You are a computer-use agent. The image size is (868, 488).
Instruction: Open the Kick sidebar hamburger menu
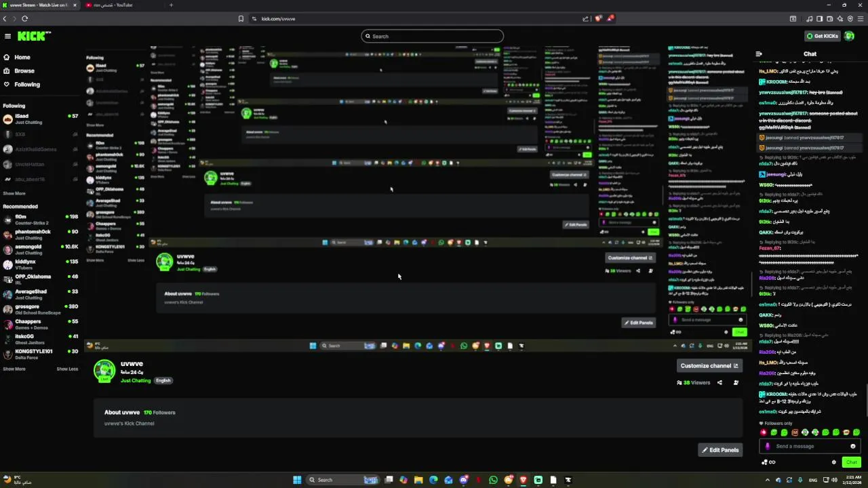(x=7, y=36)
